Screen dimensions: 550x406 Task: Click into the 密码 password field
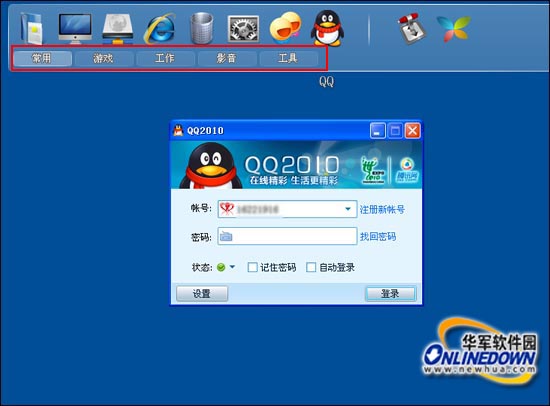tap(287, 236)
